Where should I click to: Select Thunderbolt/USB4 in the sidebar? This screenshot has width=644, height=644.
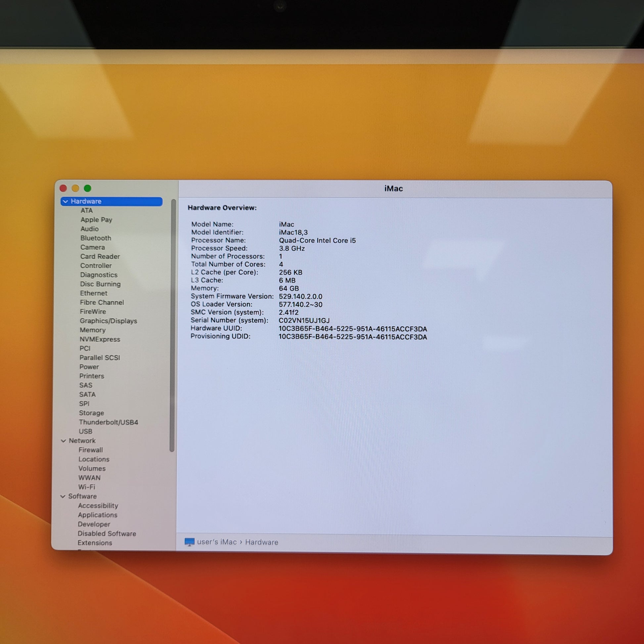(108, 422)
